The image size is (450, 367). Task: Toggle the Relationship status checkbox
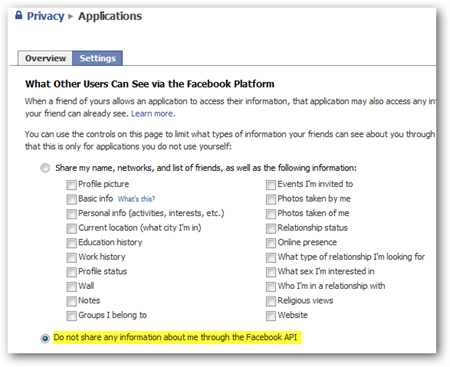(x=271, y=228)
